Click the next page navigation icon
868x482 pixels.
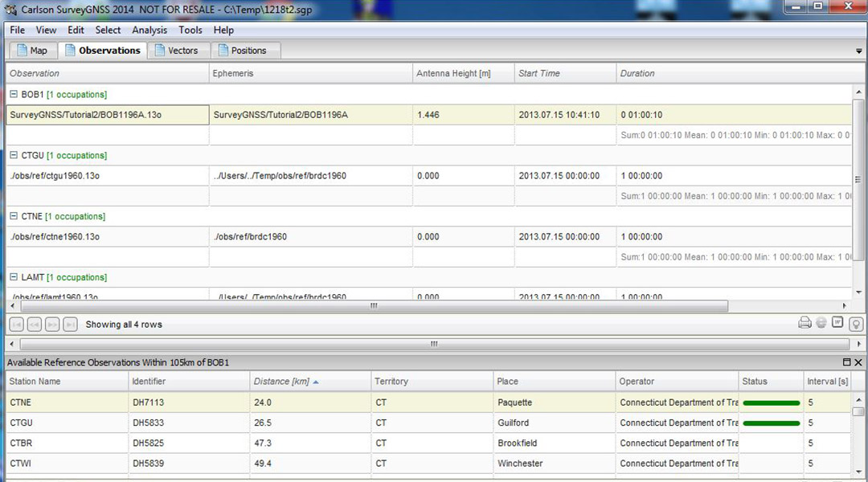pos(52,325)
